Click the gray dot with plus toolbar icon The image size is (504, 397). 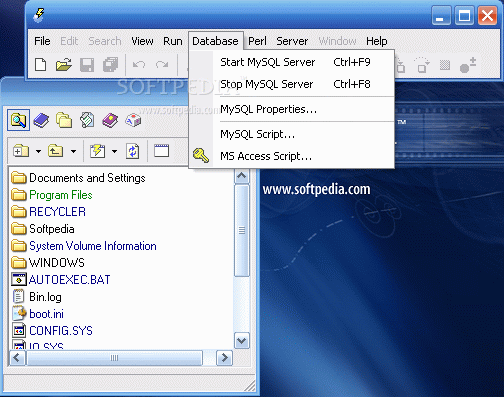tap(468, 65)
